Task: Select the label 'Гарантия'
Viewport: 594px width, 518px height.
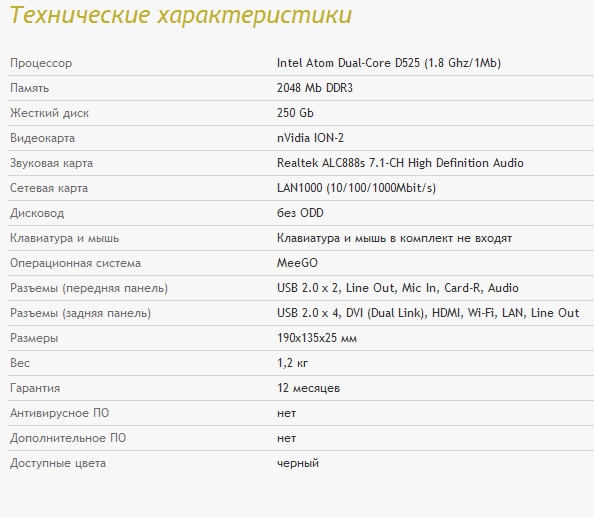Action: tap(35, 388)
